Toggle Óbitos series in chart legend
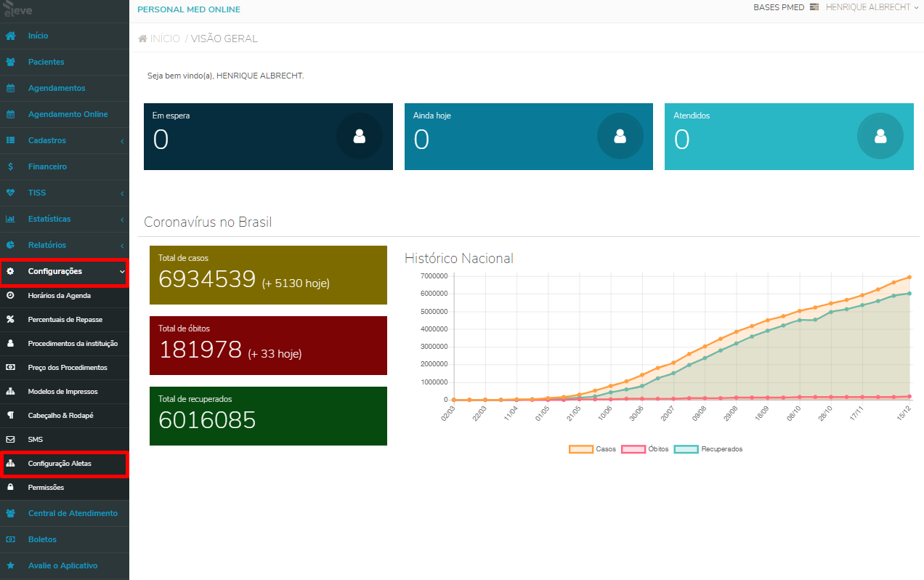Image resolution: width=924 pixels, height=580 pixels. pos(645,449)
